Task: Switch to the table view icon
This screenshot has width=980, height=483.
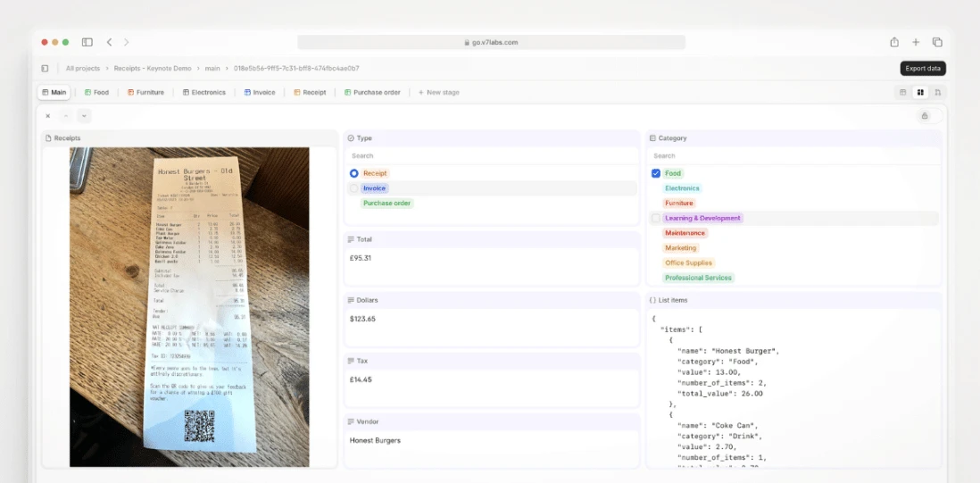Action: (902, 92)
